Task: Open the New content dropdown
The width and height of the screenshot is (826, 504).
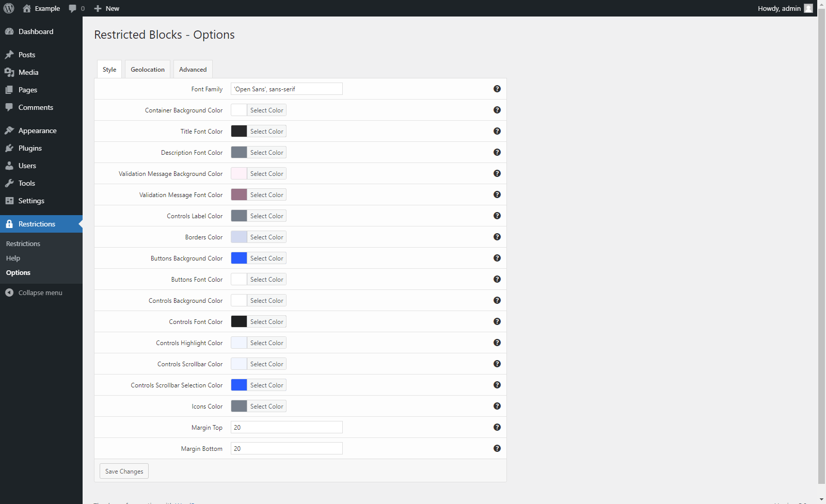Action: 107,8
